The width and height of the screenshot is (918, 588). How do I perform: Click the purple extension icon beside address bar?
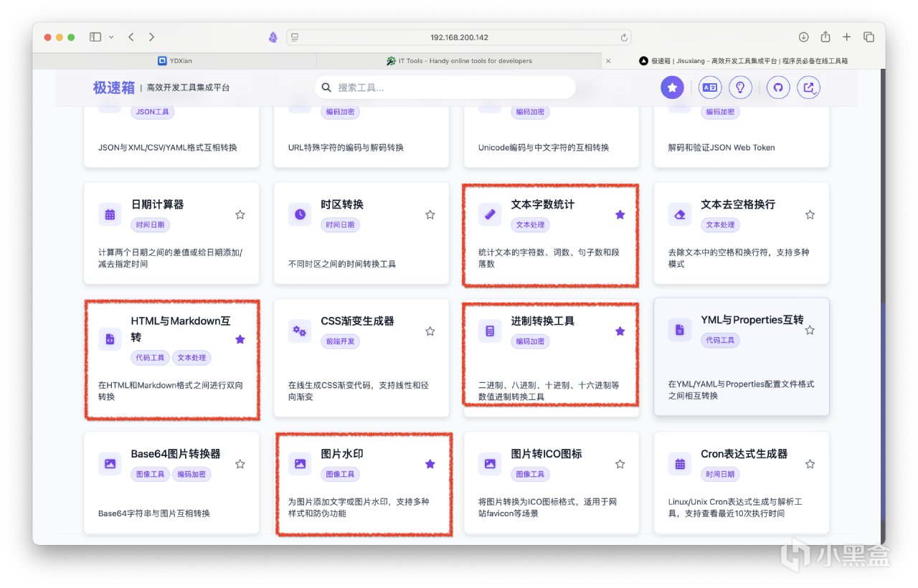pos(273,37)
